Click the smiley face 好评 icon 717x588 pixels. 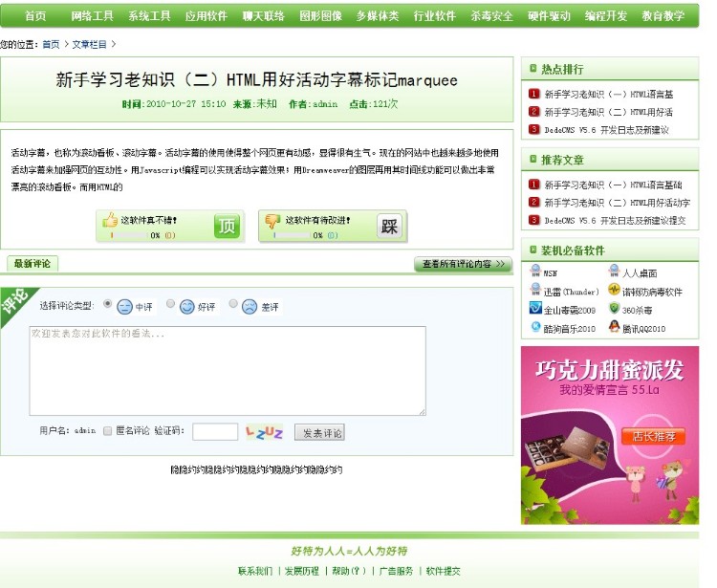(x=187, y=306)
